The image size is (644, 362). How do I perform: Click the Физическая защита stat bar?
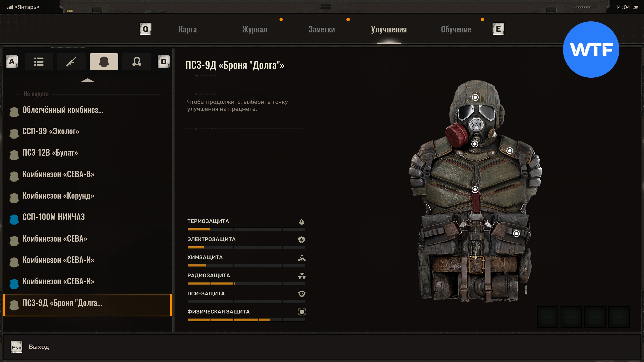tap(246, 320)
